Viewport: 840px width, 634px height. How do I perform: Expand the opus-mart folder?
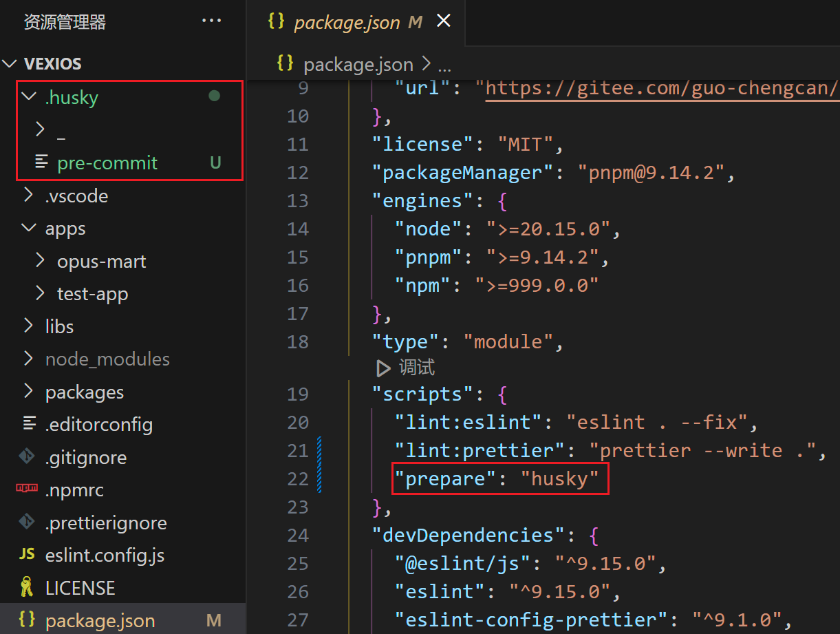tap(40, 261)
